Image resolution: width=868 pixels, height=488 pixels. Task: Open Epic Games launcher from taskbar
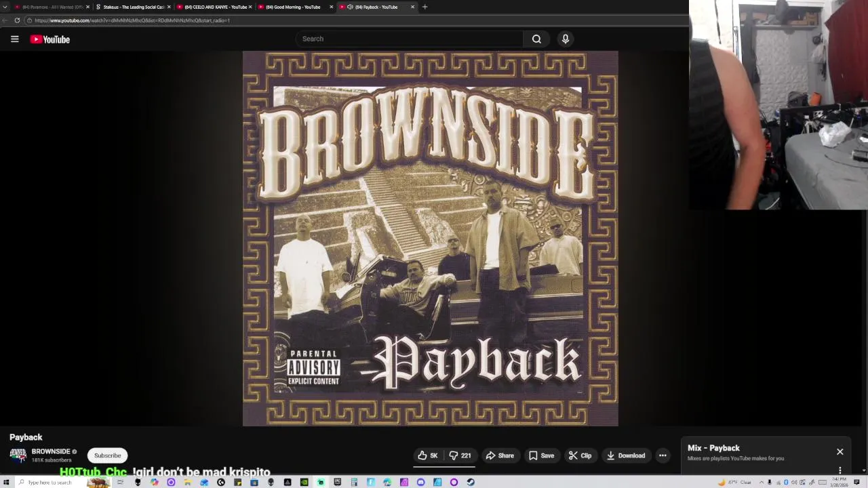pyautogui.click(x=337, y=483)
